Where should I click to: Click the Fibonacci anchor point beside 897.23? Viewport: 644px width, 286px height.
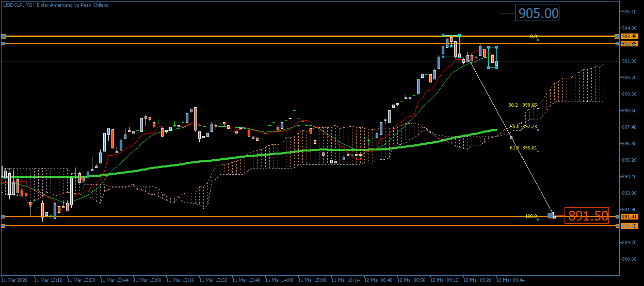click(x=538, y=130)
